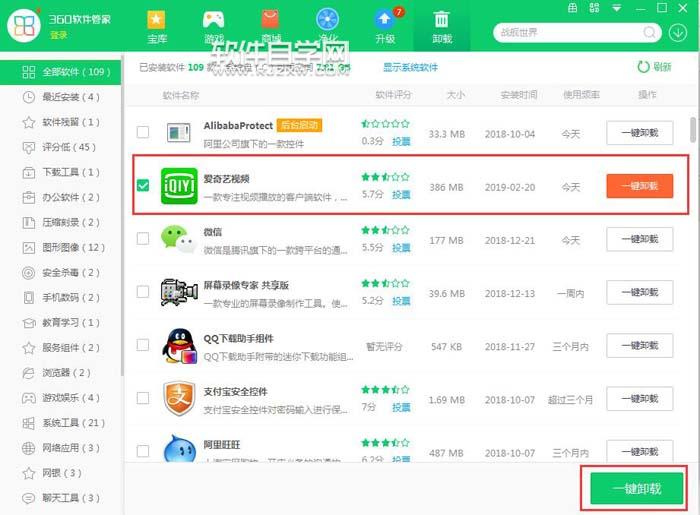Check the 阿里旺旺 checkbox
This screenshot has width=700, height=515.
tap(143, 451)
